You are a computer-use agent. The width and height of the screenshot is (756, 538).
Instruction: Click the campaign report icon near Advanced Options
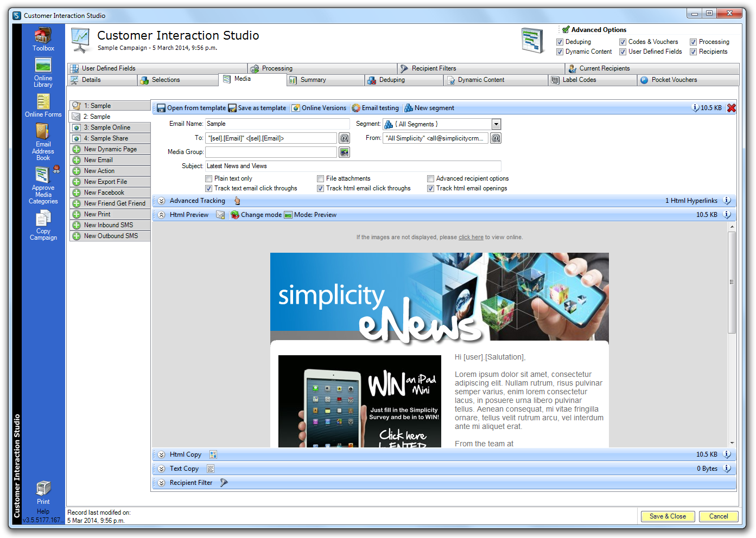pos(532,41)
